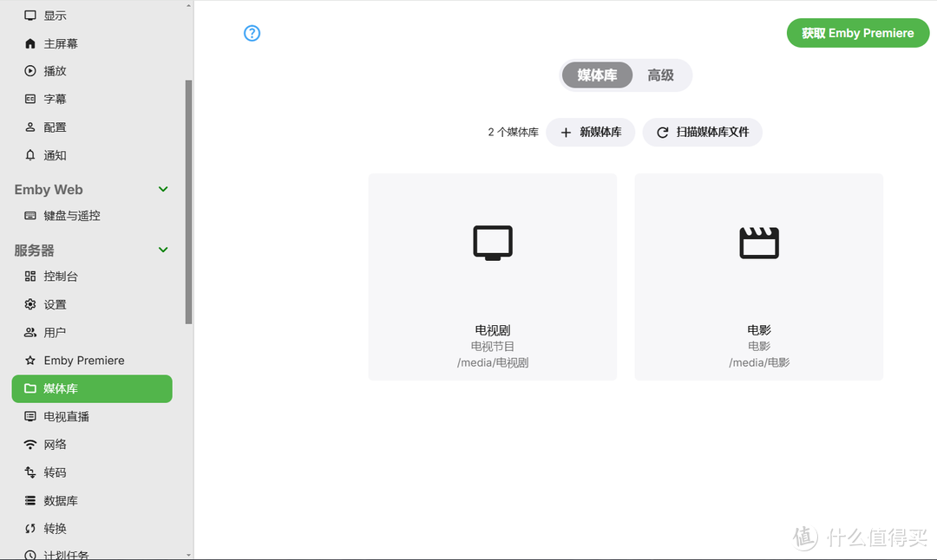Click the /media/电视剧 path text
The width and height of the screenshot is (937, 560).
493,362
